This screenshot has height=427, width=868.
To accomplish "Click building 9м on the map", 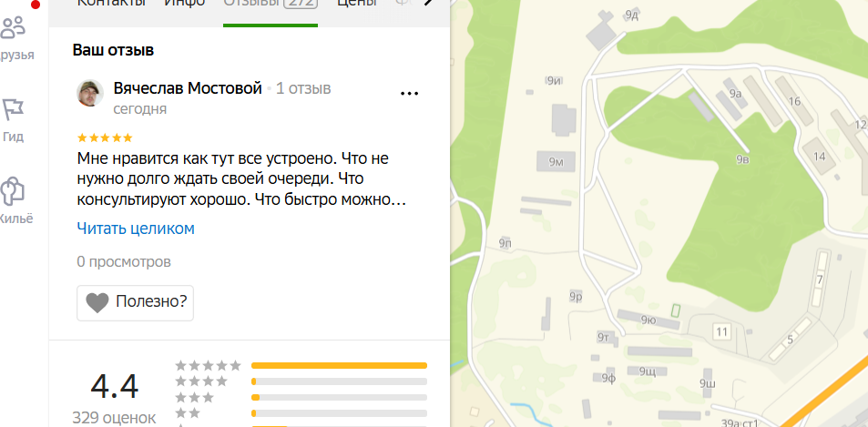I will [556, 161].
